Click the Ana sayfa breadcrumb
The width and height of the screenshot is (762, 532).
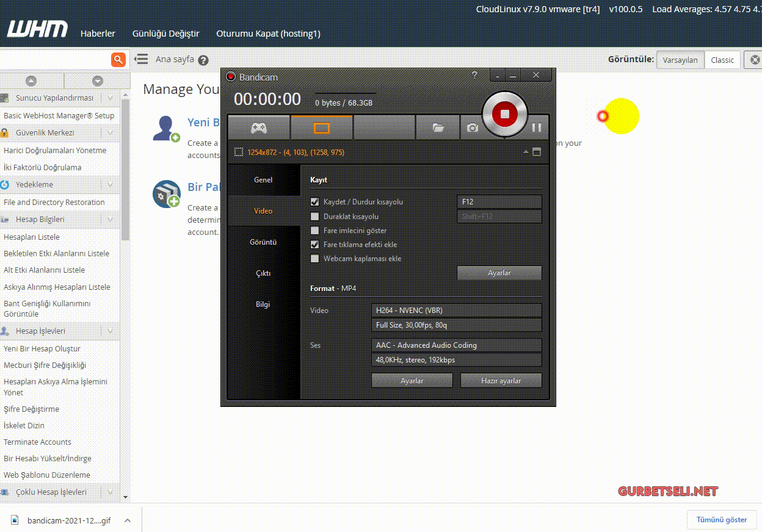click(x=175, y=60)
